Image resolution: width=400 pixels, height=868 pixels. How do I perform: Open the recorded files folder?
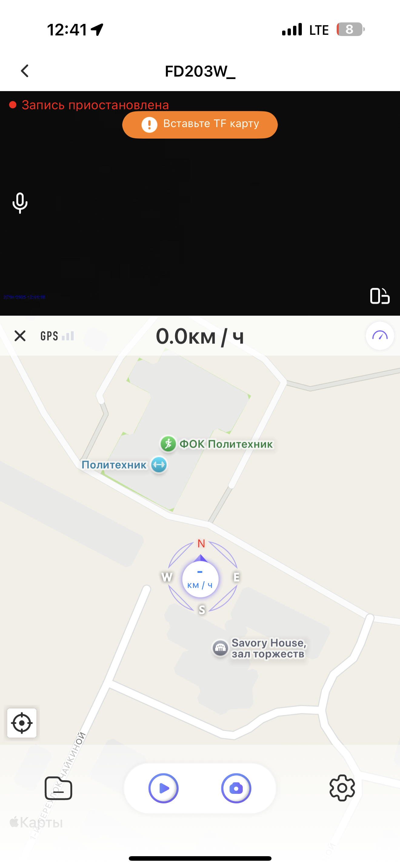58,788
